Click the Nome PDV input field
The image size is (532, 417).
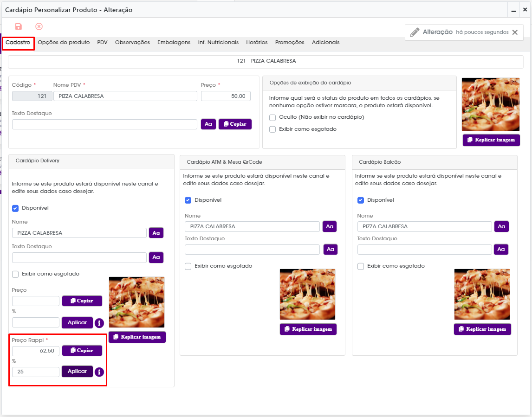click(x=125, y=96)
